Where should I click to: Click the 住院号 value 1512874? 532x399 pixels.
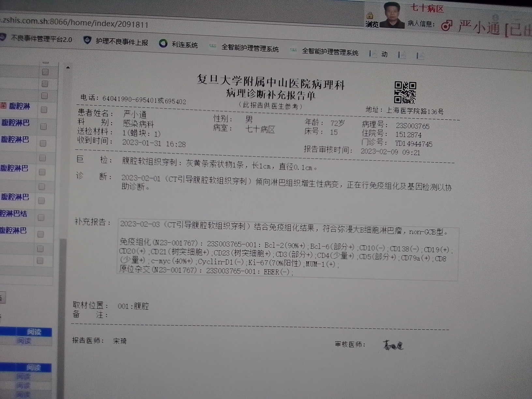coord(408,135)
